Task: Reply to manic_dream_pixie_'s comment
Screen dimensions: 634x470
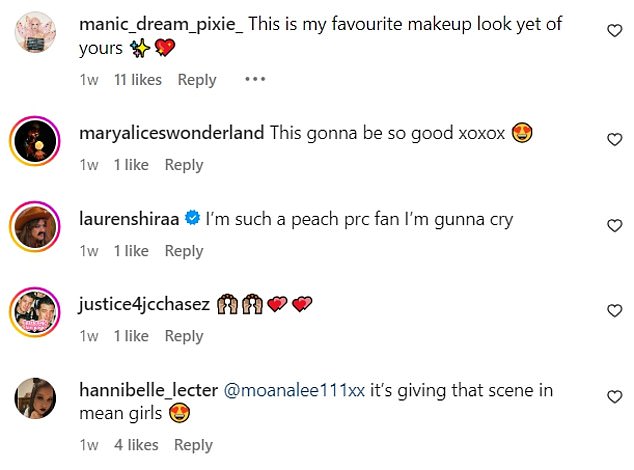Action: point(197,80)
